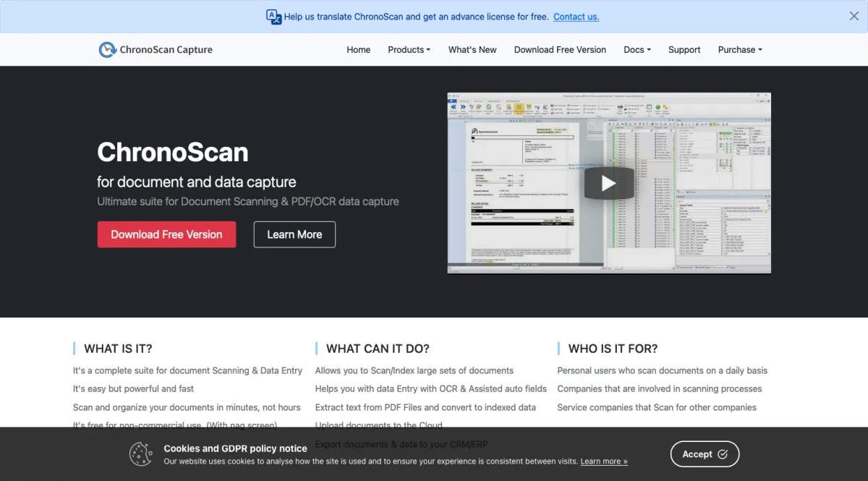Click 'Scan and organize your documents in minutes' line

coord(187,407)
